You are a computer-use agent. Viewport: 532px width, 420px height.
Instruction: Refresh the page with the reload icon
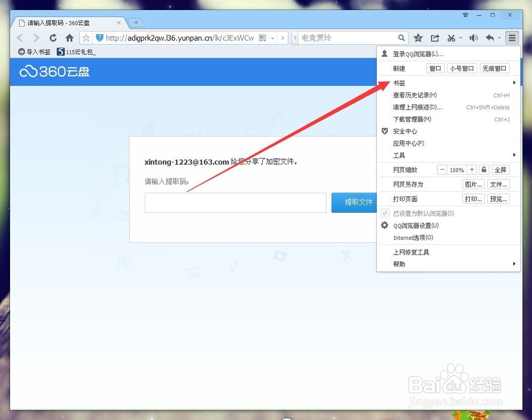[53, 38]
